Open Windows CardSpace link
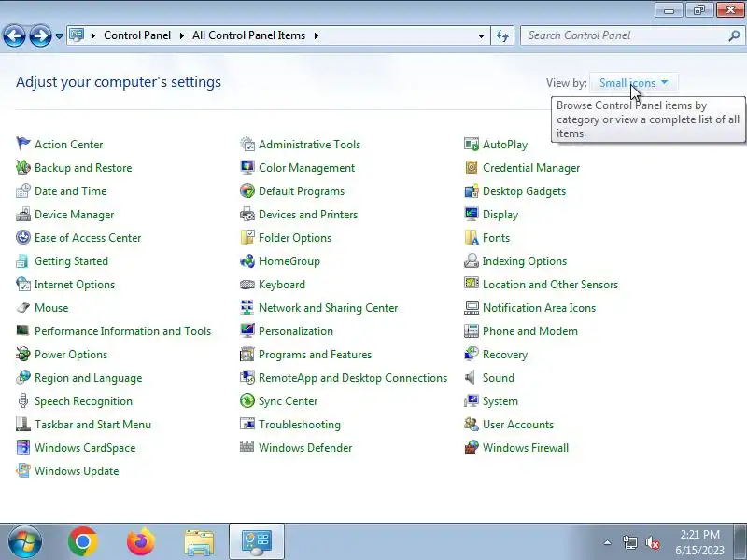Viewport: 747px width, 560px height. [x=85, y=448]
